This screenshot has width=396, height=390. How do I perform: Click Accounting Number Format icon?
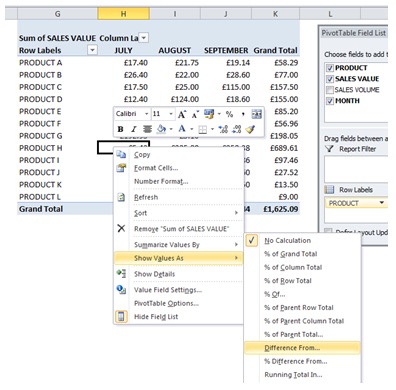[x=209, y=114]
